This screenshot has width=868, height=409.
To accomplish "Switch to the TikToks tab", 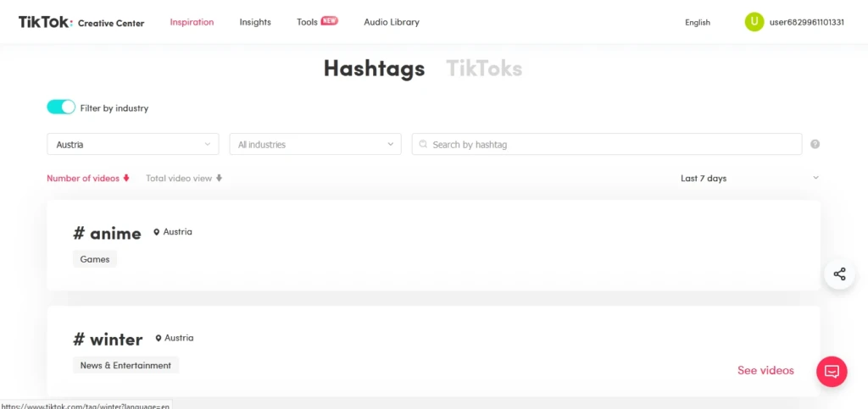I will click(x=484, y=69).
